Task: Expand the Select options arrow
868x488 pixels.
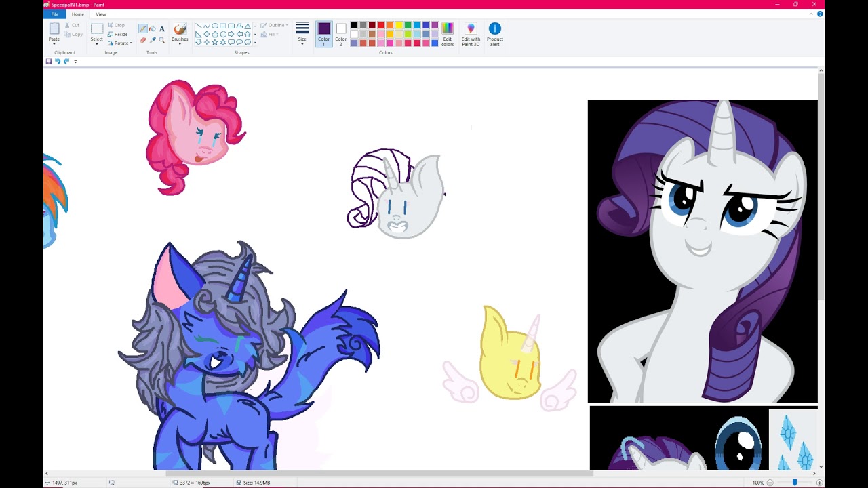Action: pyautogui.click(x=97, y=44)
